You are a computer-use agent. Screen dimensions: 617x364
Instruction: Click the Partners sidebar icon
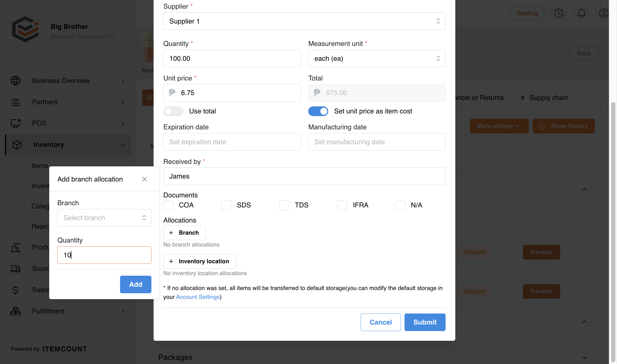coord(16,102)
